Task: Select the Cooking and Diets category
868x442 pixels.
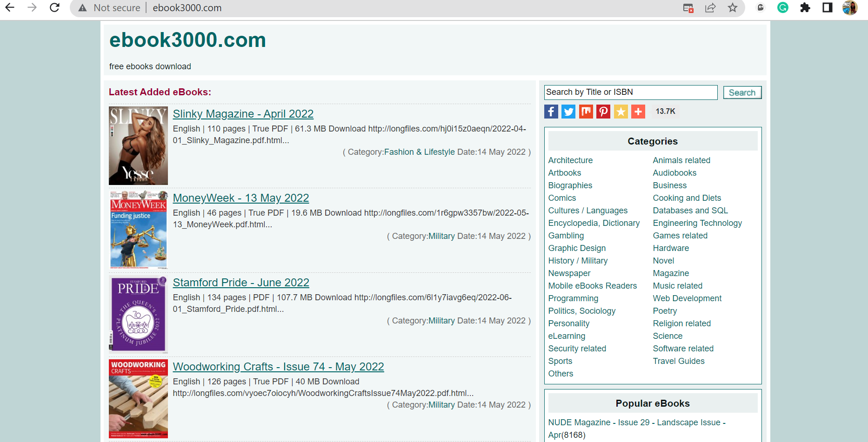Action: [x=687, y=198]
